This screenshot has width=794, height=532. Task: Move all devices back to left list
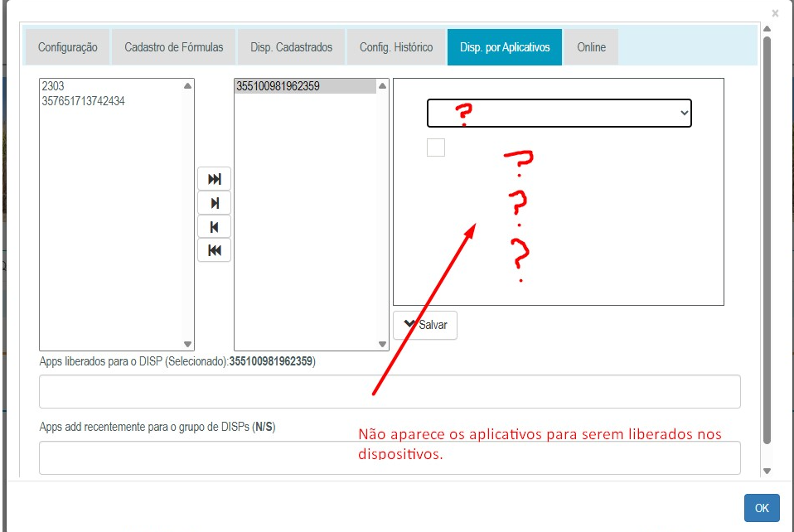(214, 250)
